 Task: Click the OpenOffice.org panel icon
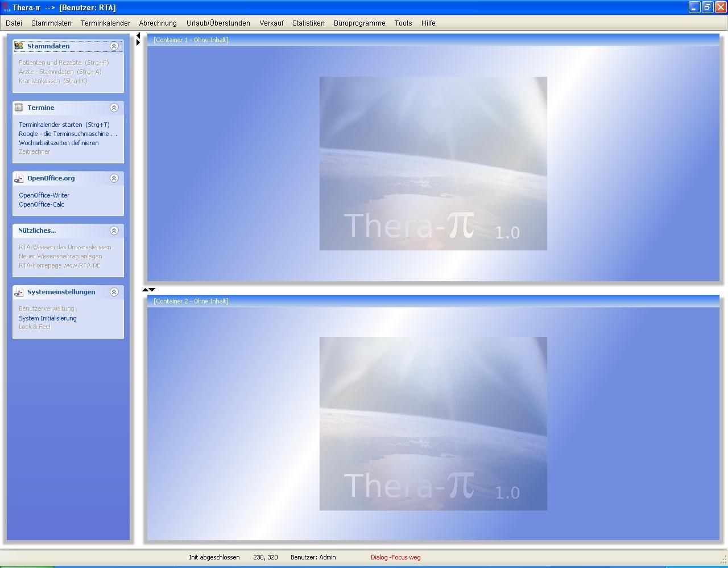coord(19,178)
